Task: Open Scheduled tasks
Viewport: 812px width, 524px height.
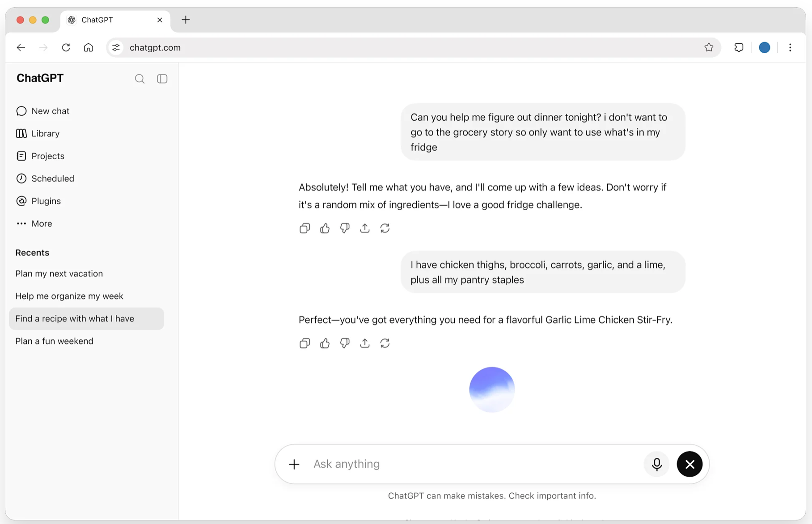Action: 45,178
